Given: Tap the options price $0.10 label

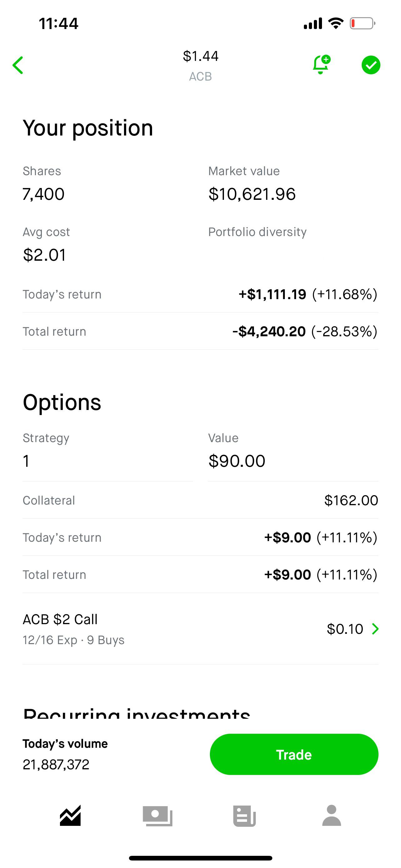Looking at the screenshot, I should pos(345,629).
